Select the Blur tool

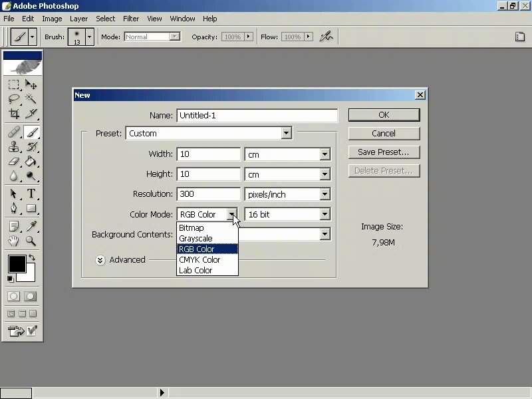point(13,176)
